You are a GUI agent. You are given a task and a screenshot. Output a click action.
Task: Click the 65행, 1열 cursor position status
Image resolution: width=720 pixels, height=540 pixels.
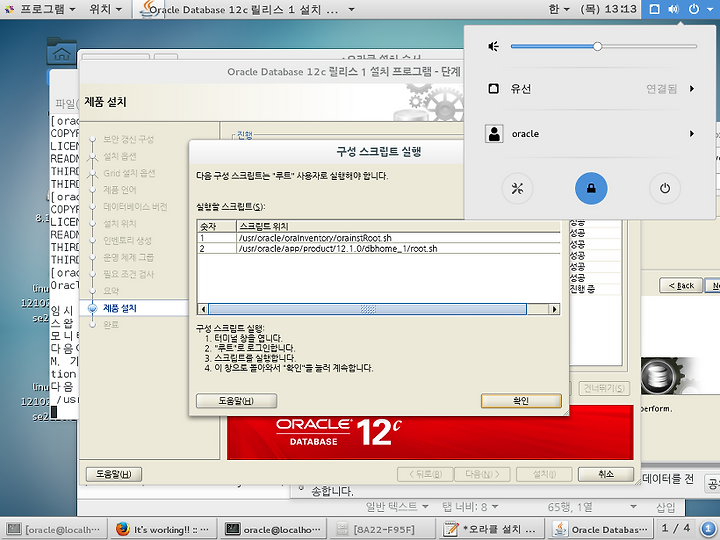pyautogui.click(x=570, y=506)
